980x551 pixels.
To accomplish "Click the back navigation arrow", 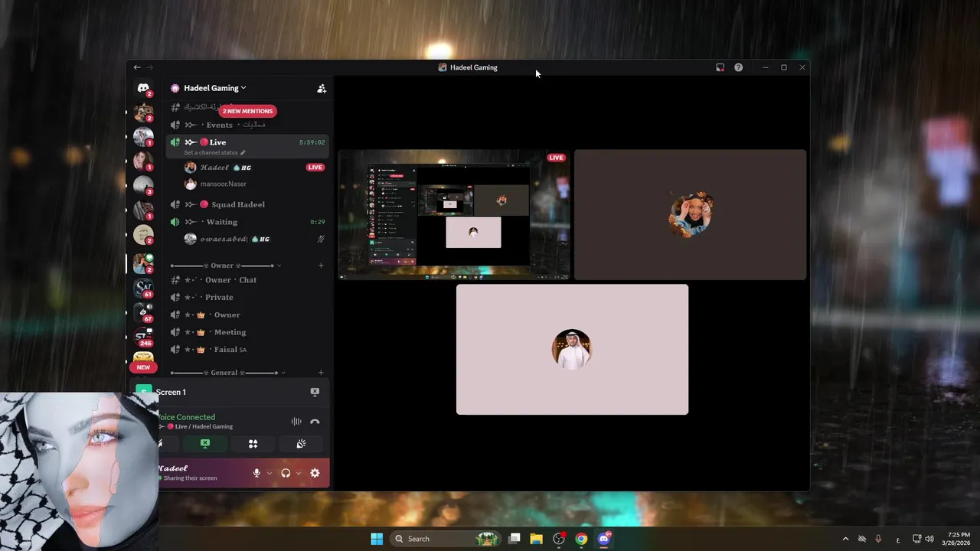I will [x=137, y=67].
